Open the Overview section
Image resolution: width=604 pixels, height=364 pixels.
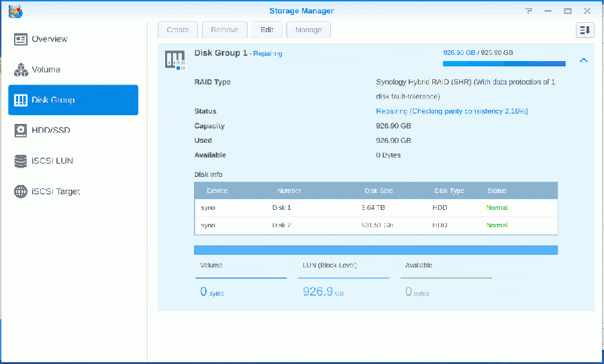tap(72, 39)
